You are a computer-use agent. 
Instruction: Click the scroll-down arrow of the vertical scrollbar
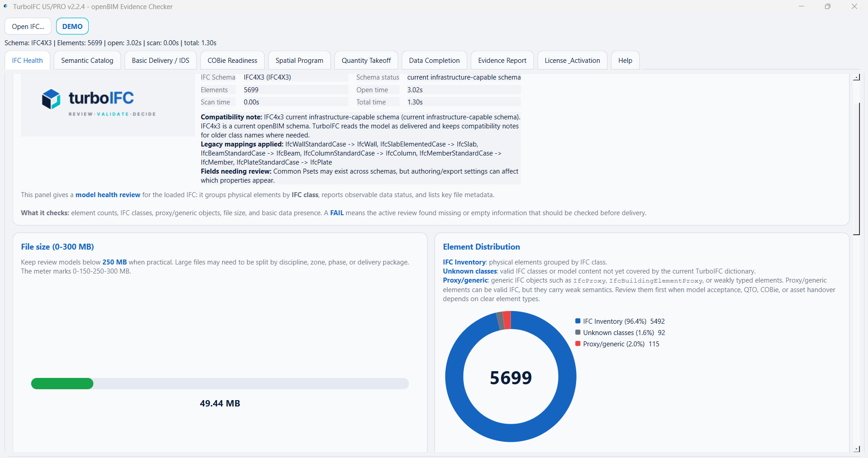pos(857,449)
